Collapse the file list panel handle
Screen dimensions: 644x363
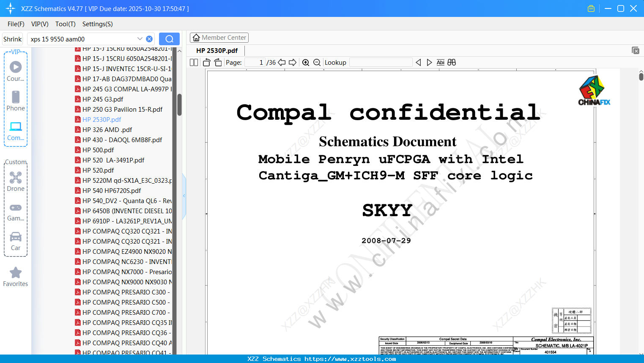pyautogui.click(x=184, y=196)
